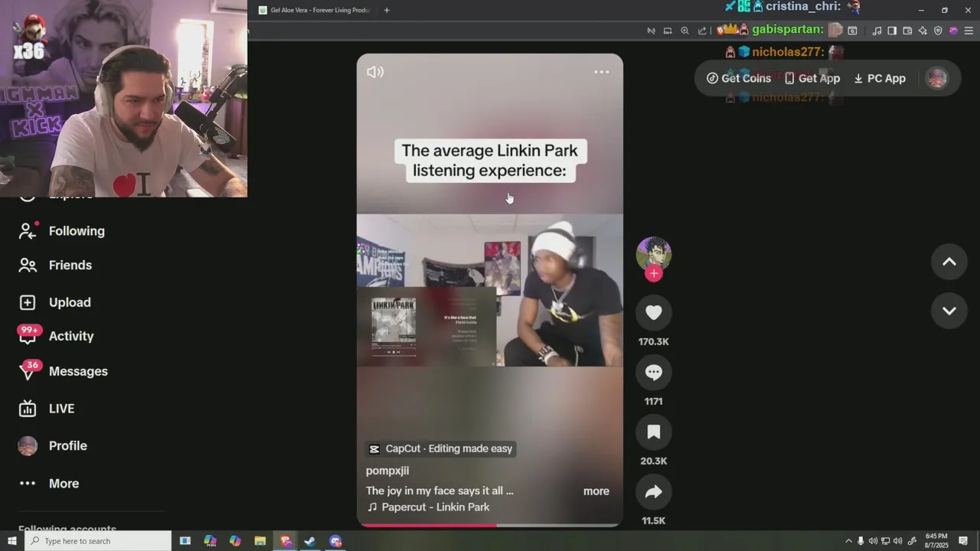Open the Windows notification center
Screen dimensions: 980x551
[x=963, y=541]
